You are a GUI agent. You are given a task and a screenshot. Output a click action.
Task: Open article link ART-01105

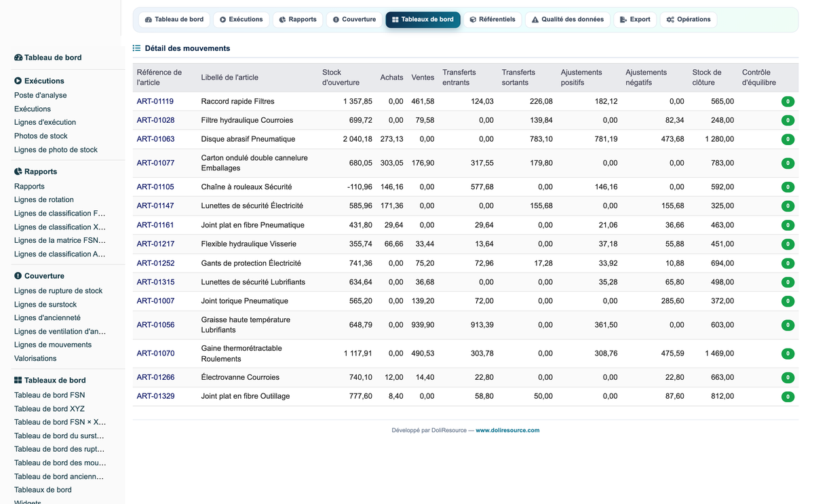click(155, 187)
